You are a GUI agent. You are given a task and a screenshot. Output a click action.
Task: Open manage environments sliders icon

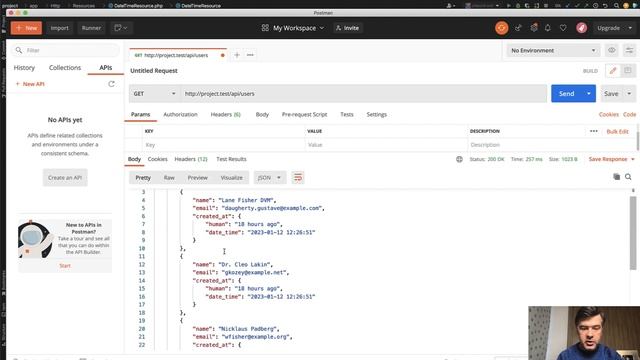(x=629, y=50)
